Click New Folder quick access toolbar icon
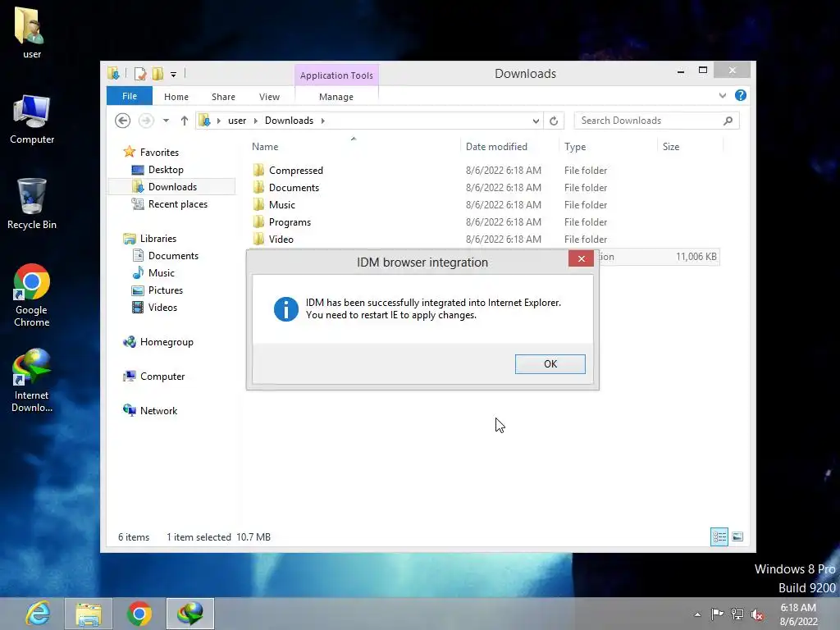 (x=157, y=74)
